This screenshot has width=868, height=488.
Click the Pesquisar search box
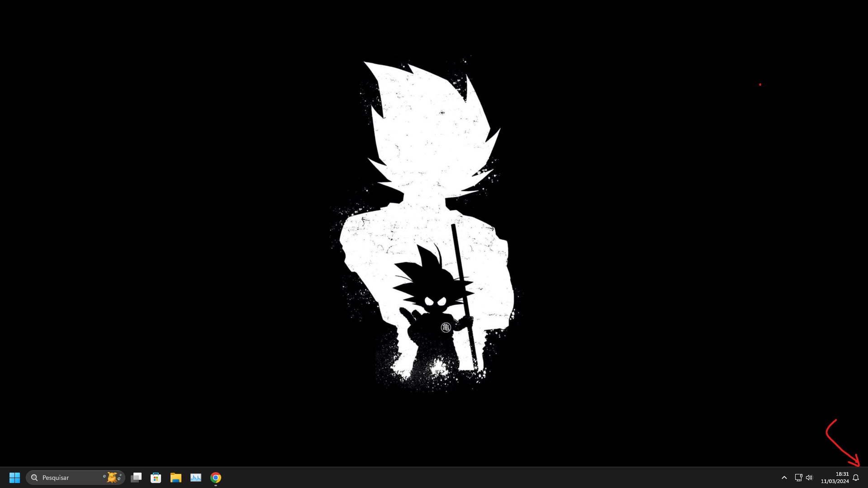(76, 478)
